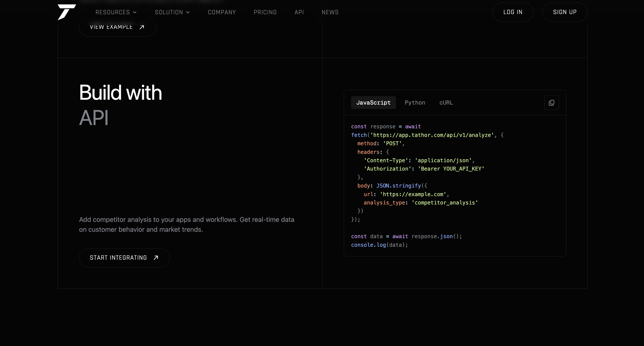Navigate to API in the top nav
This screenshot has width=644, height=346.
299,12
